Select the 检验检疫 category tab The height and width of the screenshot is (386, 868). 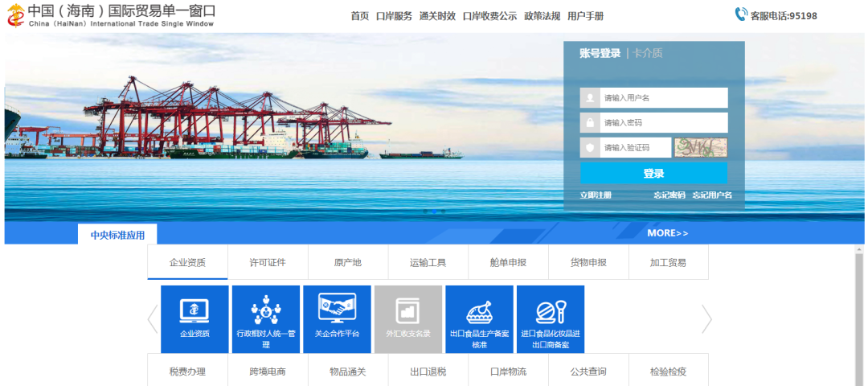point(668,371)
